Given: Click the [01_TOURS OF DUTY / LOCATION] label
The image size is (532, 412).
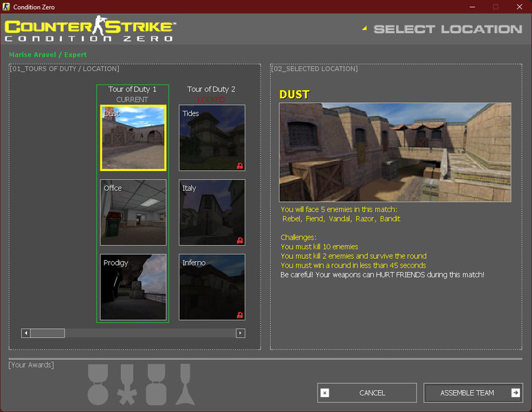Looking at the screenshot, I should (x=65, y=69).
